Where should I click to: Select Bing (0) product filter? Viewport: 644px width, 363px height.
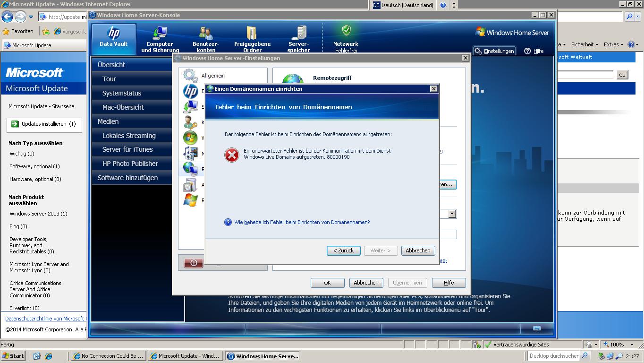[18, 226]
